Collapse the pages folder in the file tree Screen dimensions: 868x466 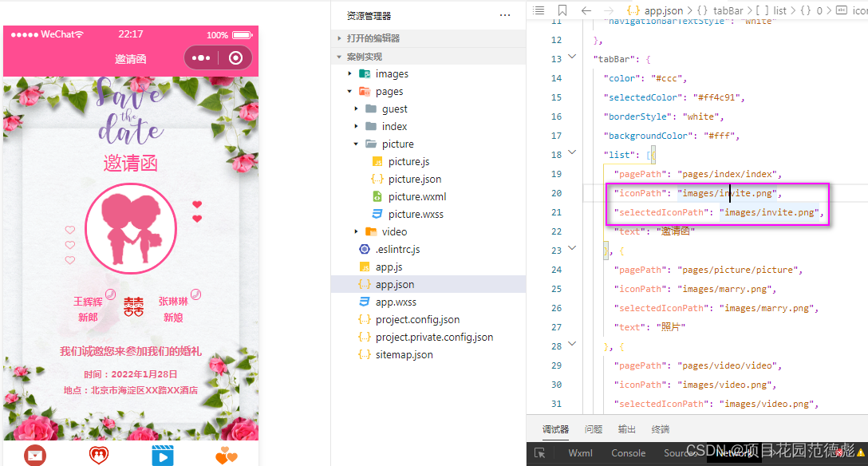pos(349,91)
